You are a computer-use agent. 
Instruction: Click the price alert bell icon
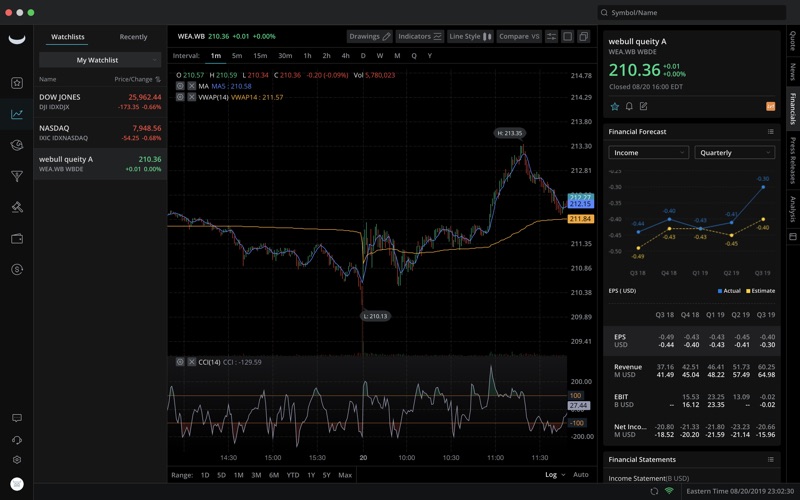click(x=629, y=106)
